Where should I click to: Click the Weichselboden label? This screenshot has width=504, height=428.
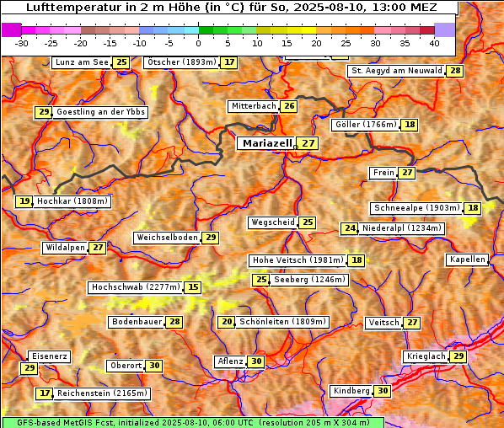pos(167,238)
